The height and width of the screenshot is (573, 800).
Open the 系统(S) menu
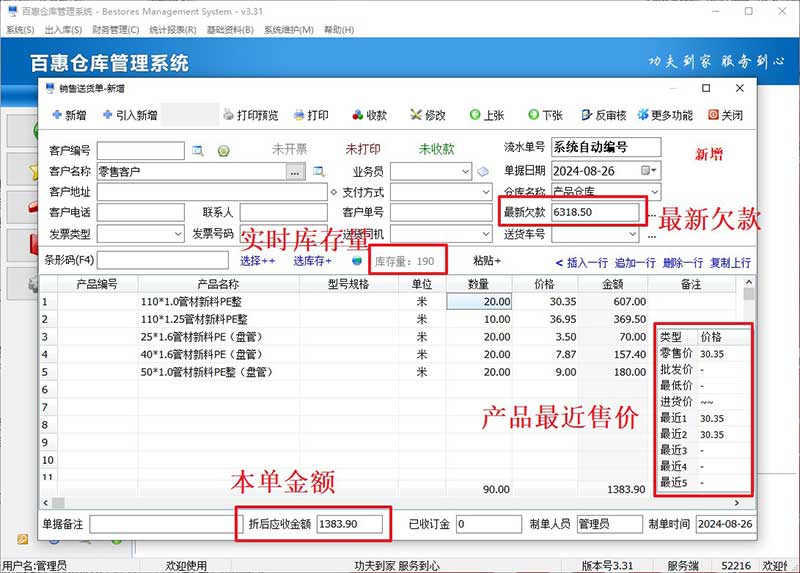pos(20,30)
